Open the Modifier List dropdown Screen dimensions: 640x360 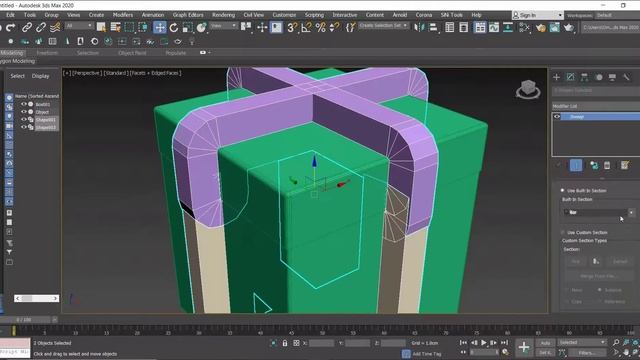click(596, 106)
